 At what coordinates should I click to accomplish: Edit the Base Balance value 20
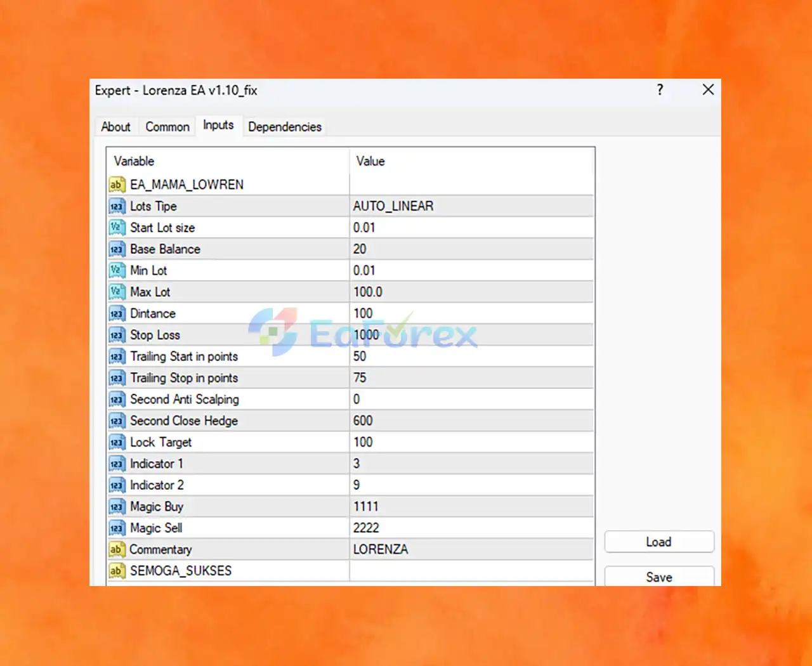coord(471,249)
